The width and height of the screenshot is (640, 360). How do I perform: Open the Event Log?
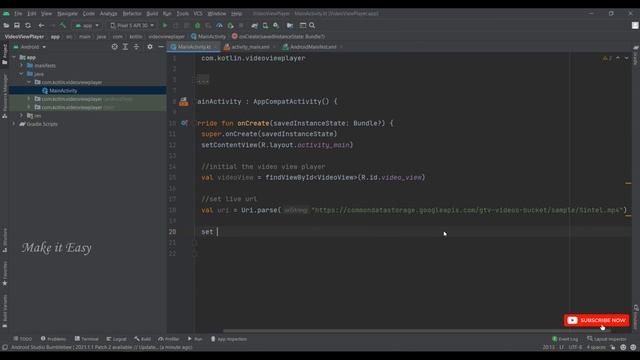coord(565,339)
